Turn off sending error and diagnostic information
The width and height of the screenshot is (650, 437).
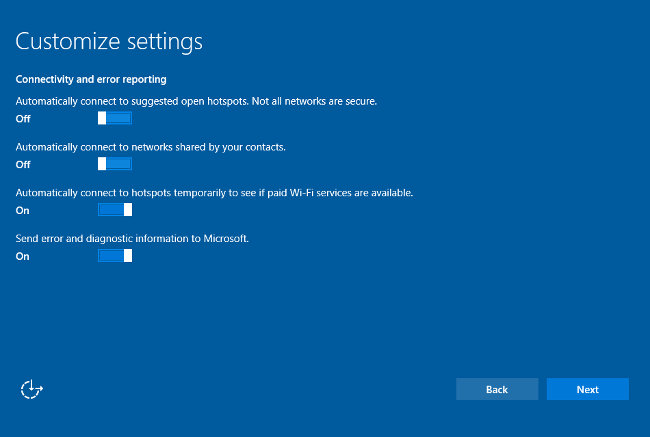point(115,256)
